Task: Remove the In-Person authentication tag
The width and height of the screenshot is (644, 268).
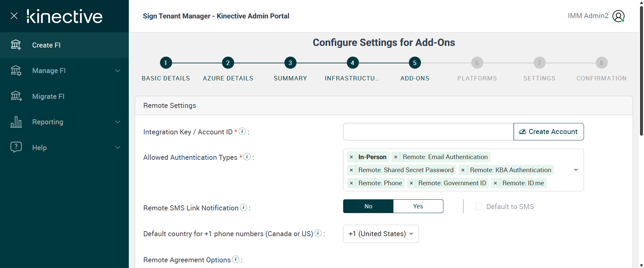Action: click(351, 157)
